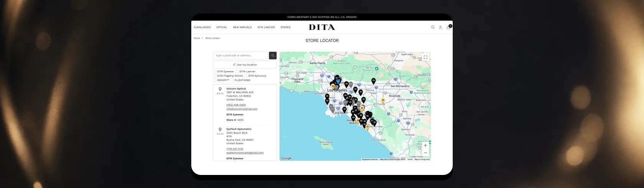Select the gold store marker near Corona

tap(383, 101)
